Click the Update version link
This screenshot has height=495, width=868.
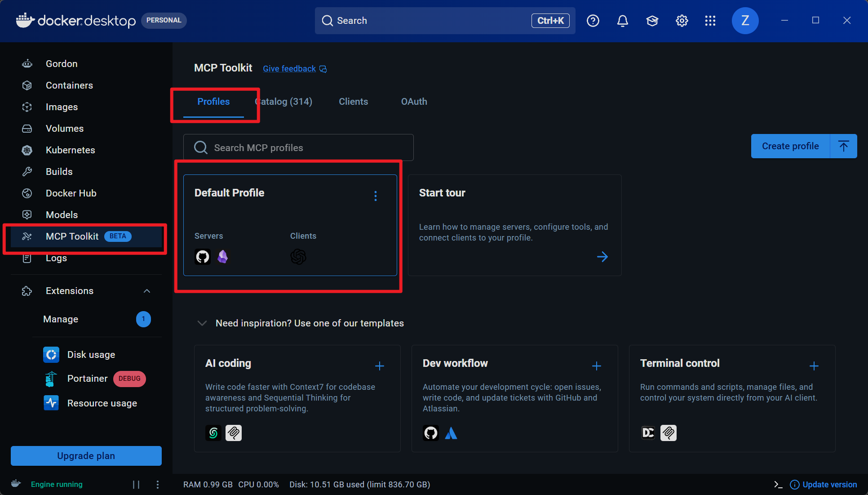823,484
